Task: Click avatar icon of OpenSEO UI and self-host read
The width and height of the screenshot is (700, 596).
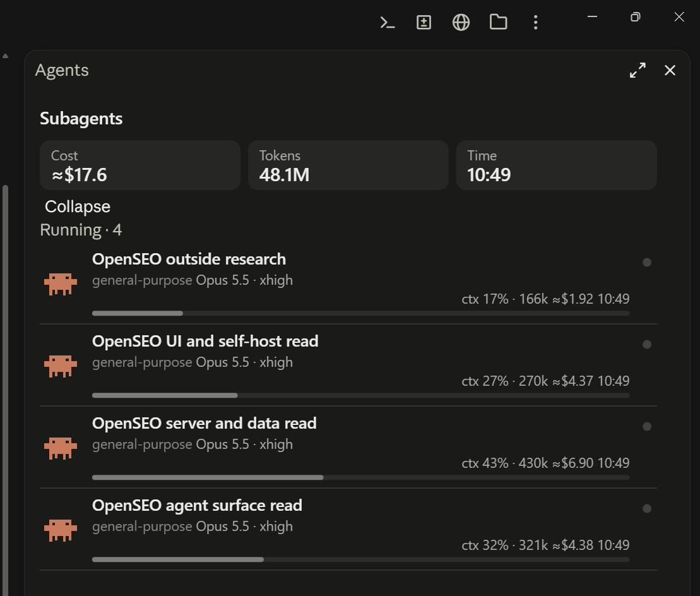Action: 61,366
